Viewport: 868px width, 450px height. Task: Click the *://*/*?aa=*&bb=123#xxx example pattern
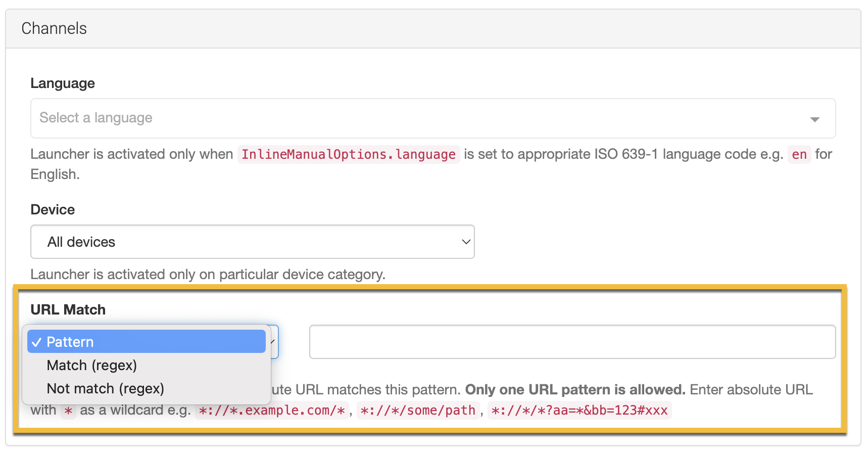coord(579,410)
